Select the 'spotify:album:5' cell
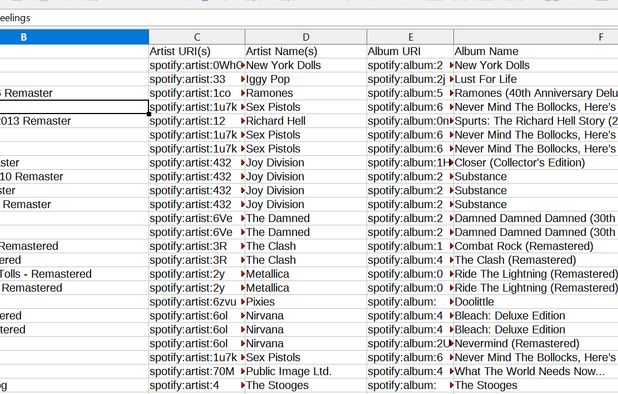Viewport: 618px width, 394px height. [x=410, y=93]
